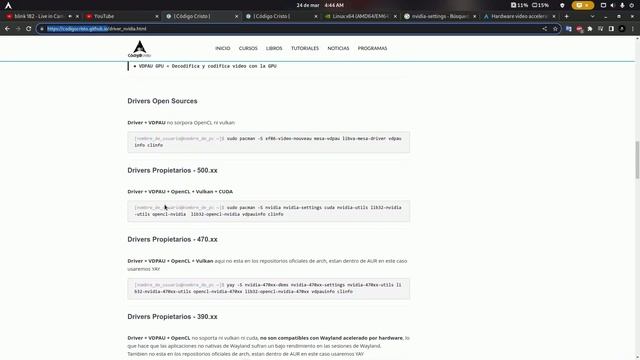Screen dimensions: 640x360
Task: Reload the current page
Action: 29,29
